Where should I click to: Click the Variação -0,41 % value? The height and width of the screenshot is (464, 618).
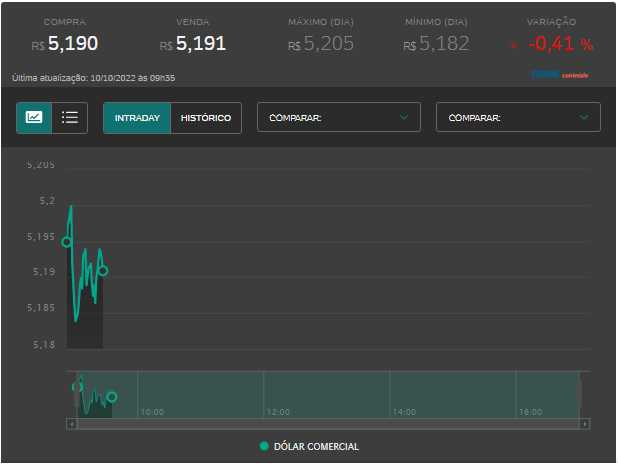(x=558, y=44)
